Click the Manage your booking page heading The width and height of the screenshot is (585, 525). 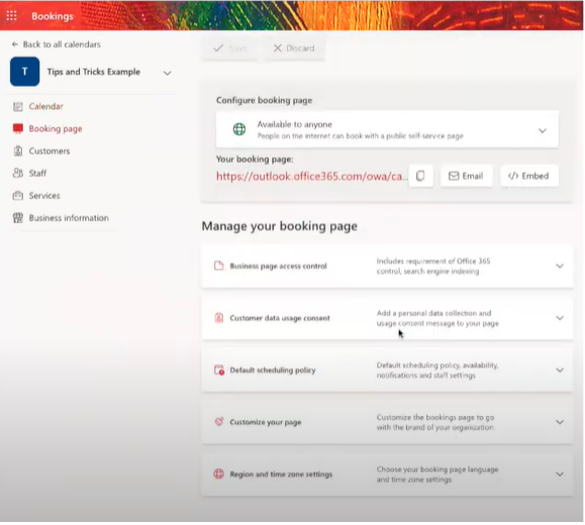[x=279, y=226]
